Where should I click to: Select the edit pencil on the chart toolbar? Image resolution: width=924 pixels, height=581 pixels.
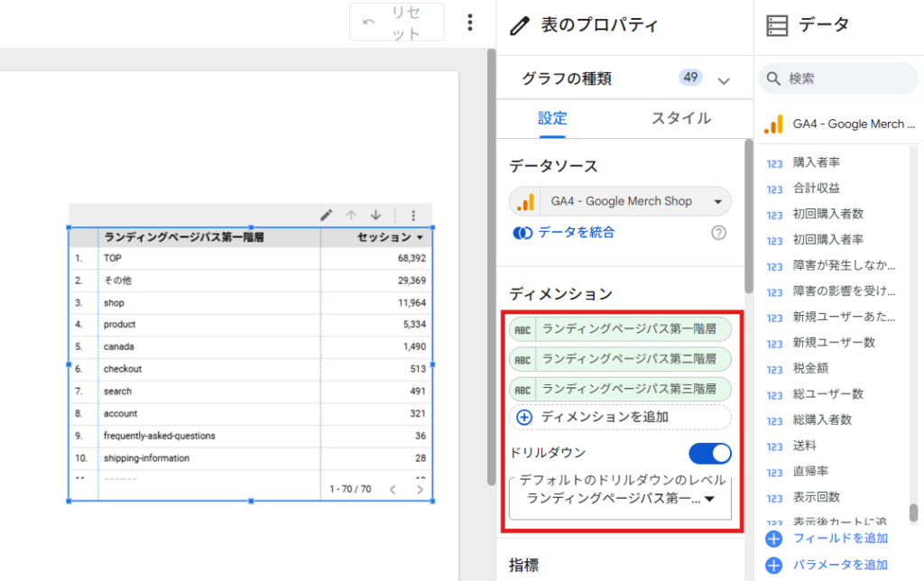click(326, 215)
